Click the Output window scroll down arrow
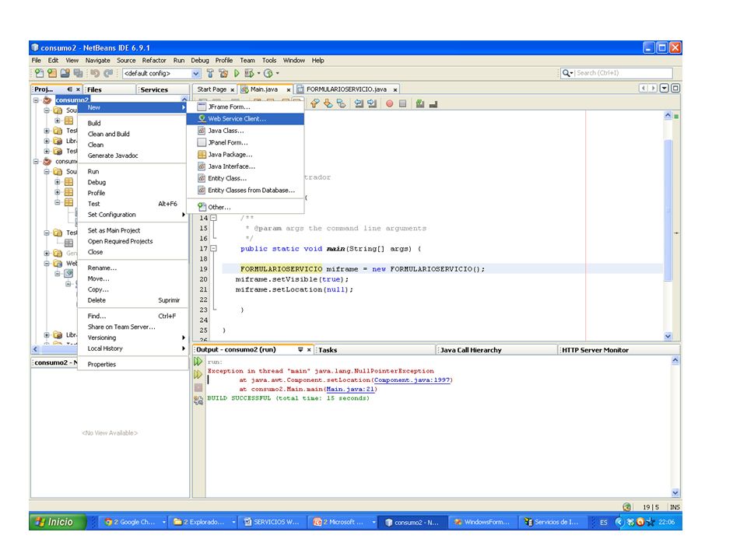 [675, 492]
